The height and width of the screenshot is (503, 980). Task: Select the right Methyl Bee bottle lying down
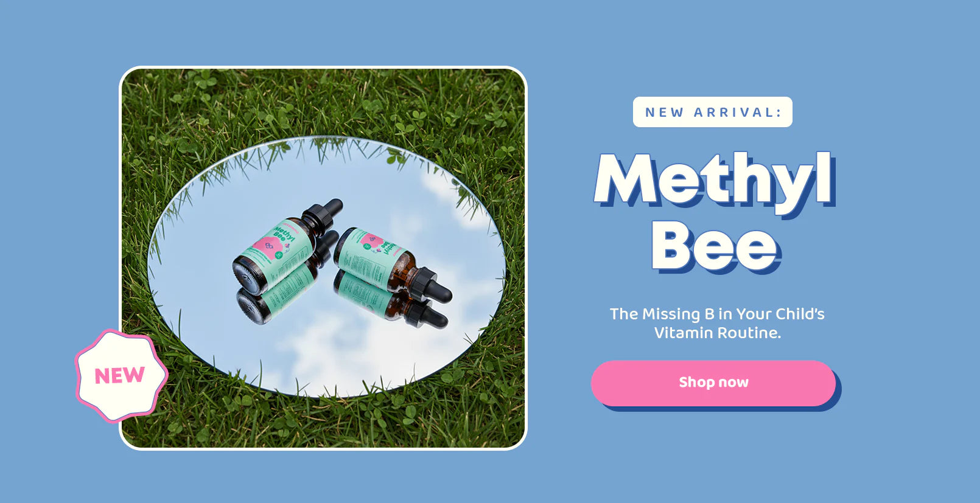tap(392, 263)
